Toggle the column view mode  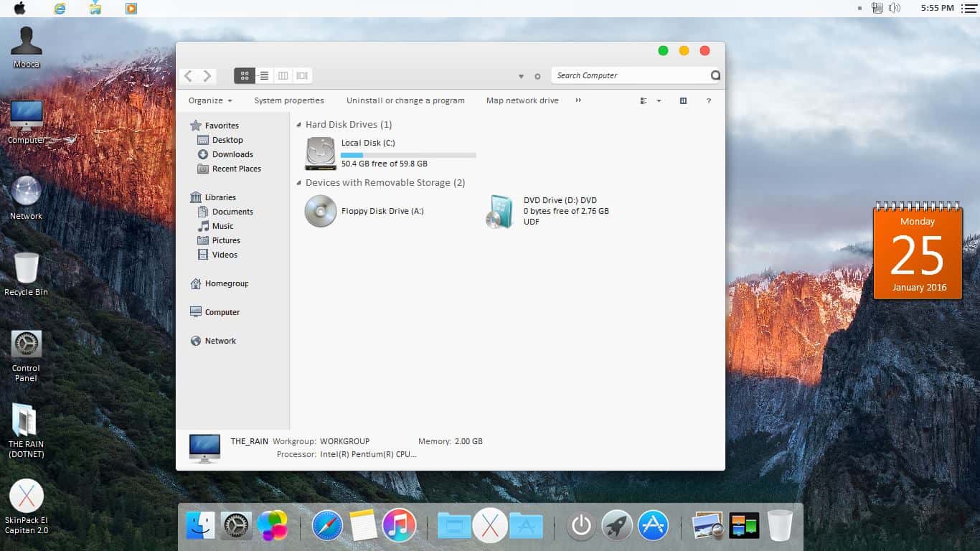tap(283, 75)
